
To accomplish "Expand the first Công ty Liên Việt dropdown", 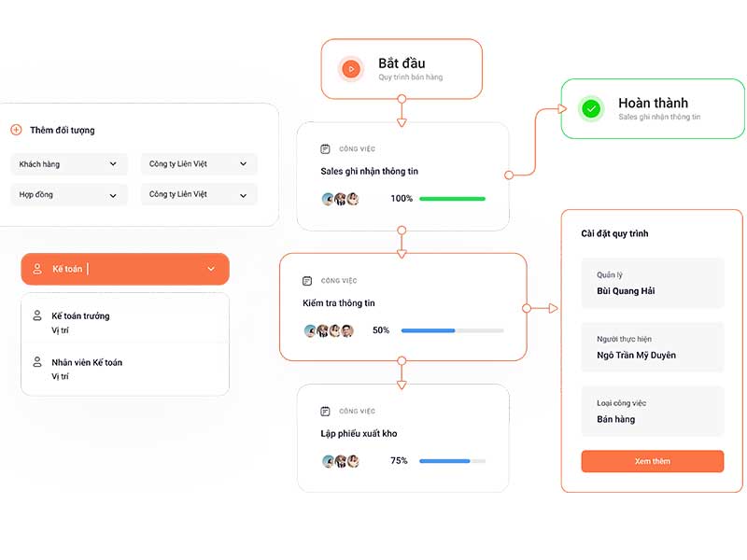I will click(x=199, y=164).
